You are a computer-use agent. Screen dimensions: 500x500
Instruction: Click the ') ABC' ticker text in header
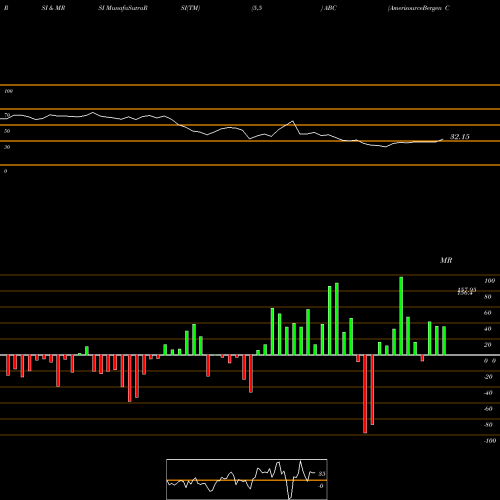tap(328, 8)
